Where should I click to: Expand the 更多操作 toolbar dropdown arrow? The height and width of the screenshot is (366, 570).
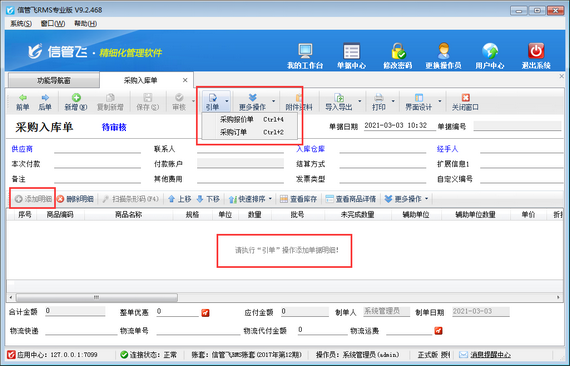[x=273, y=101]
